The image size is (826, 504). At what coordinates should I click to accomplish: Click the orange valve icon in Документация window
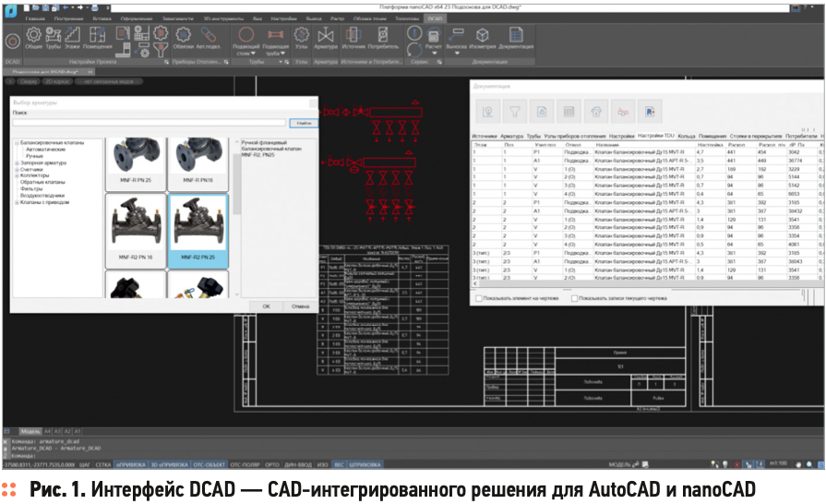coord(623,112)
